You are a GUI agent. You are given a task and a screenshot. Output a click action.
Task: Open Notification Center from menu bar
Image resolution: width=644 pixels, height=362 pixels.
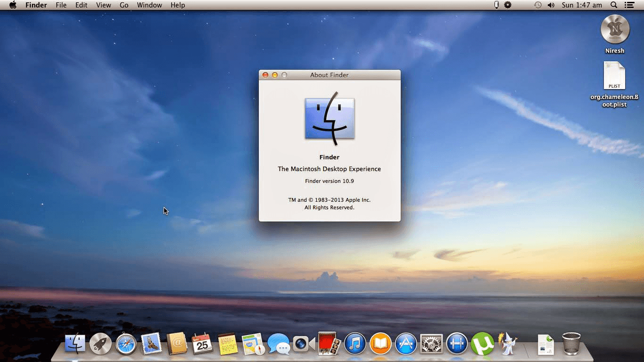click(x=629, y=5)
